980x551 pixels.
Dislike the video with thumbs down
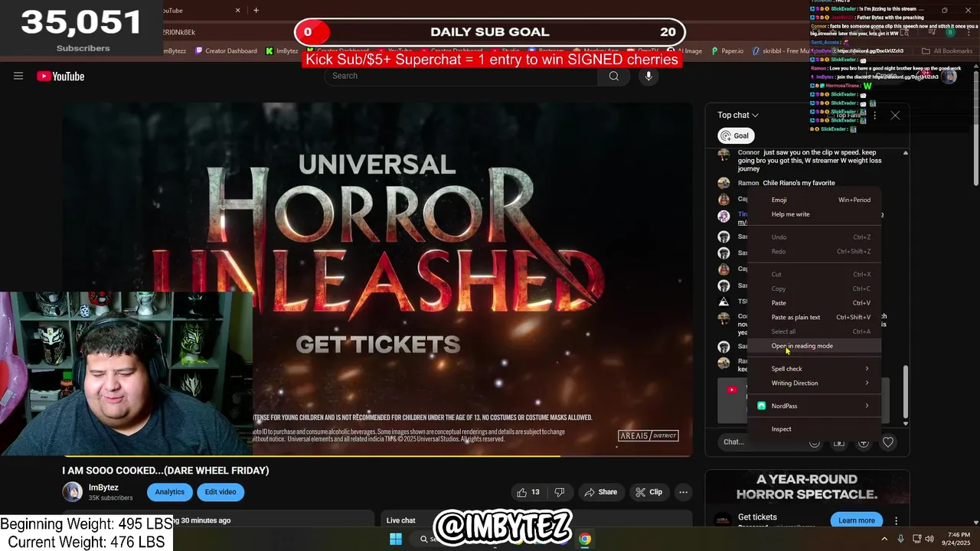click(x=560, y=492)
